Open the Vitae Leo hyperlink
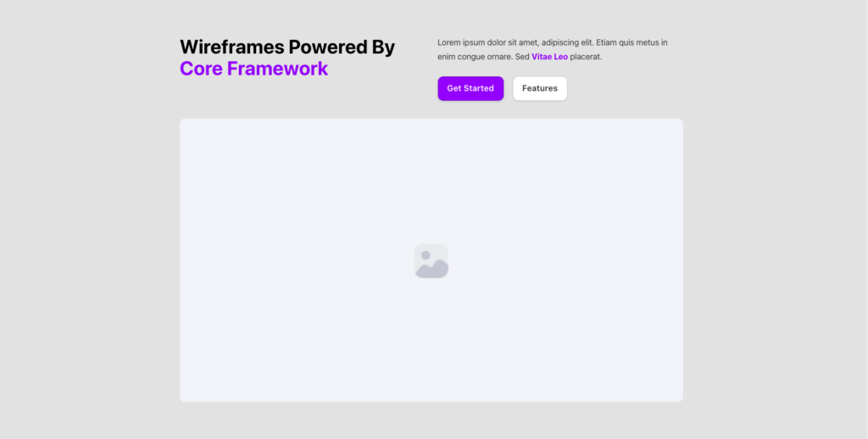868x439 pixels. [x=549, y=57]
